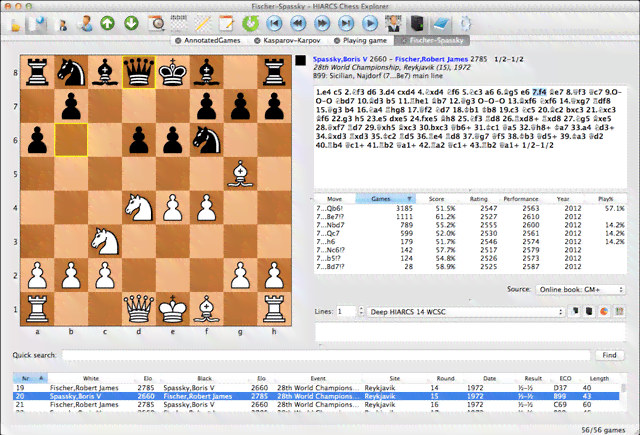Image resolution: width=640 pixels, height=435 pixels.
Task: Click the orange-blue pie chart engine icon
Action: 604,311
